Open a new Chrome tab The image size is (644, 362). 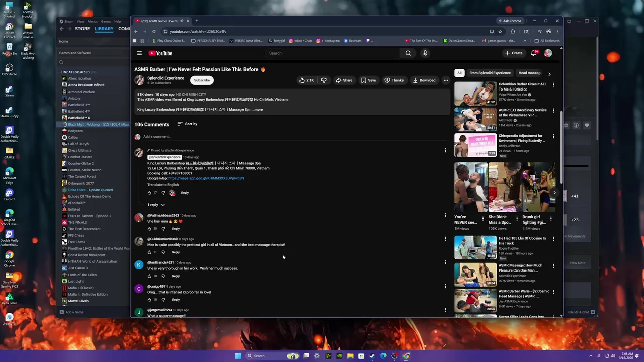pyautogui.click(x=197, y=21)
